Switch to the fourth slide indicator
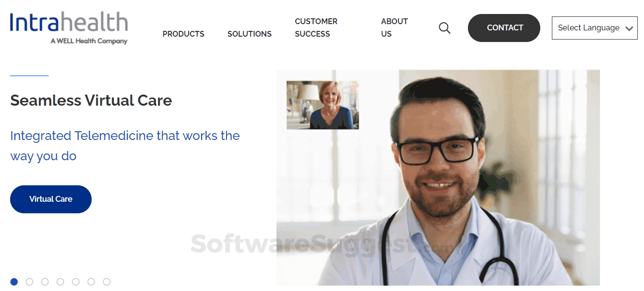The image size is (644, 291). tap(60, 281)
